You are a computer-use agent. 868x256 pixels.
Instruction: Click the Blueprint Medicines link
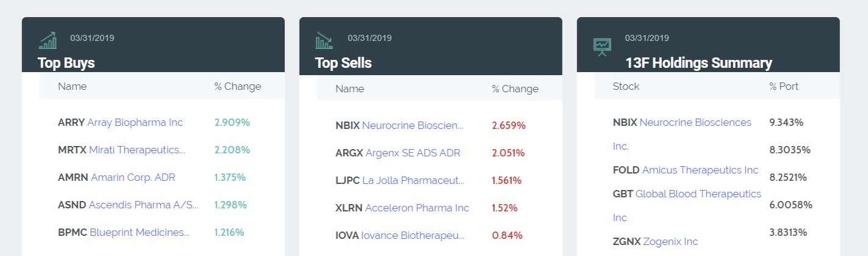point(139,232)
